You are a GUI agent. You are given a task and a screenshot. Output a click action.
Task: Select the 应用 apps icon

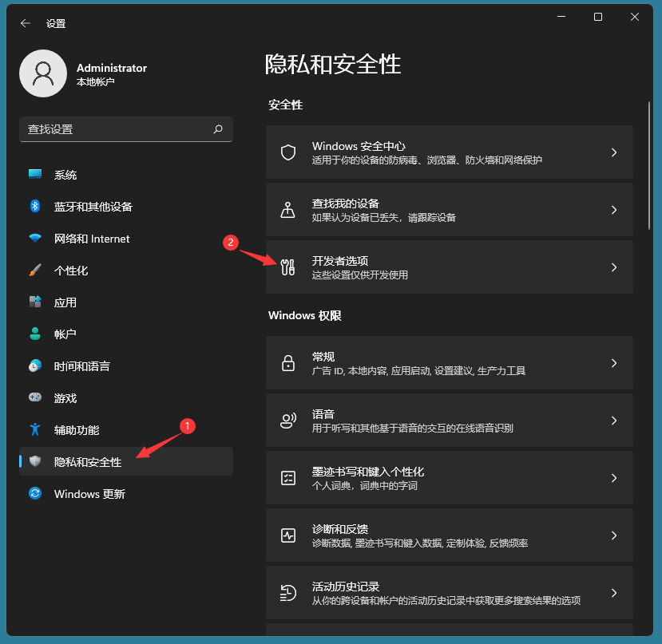tap(35, 302)
